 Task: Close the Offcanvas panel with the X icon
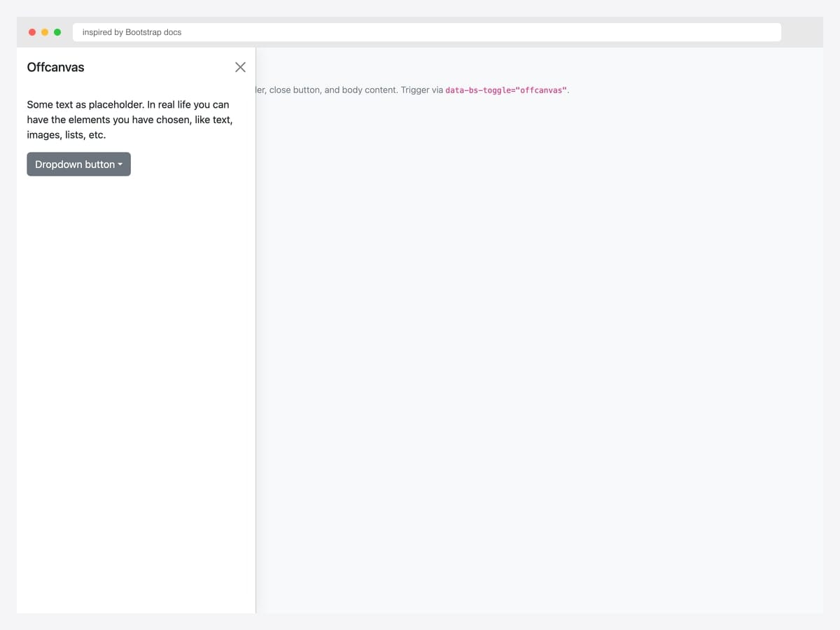tap(240, 67)
